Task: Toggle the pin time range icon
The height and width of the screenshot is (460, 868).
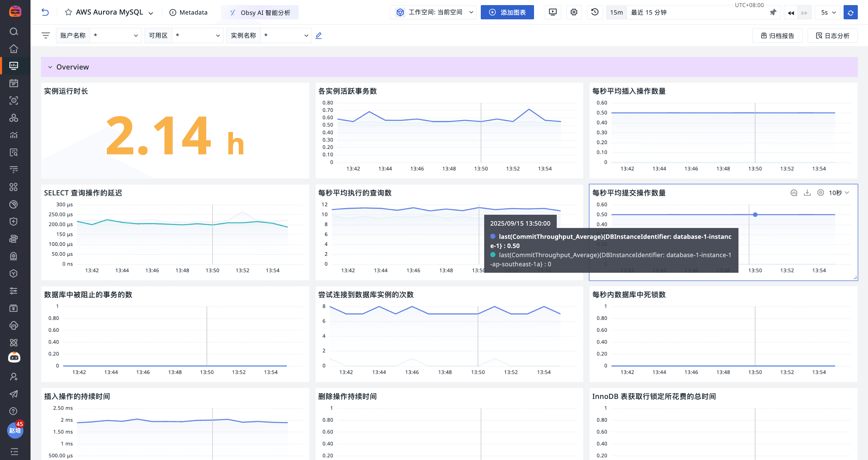Action: pos(773,13)
